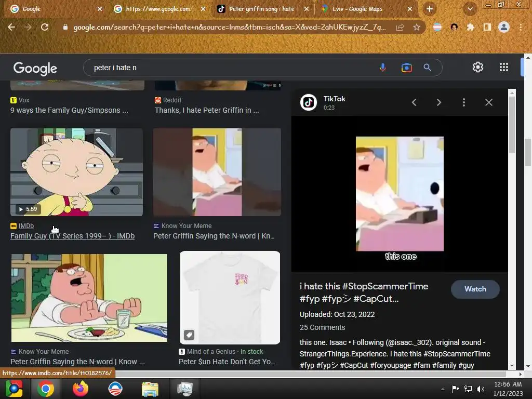Open the file explorer folder in taskbar
This screenshot has width=532, height=399.
(150, 389)
